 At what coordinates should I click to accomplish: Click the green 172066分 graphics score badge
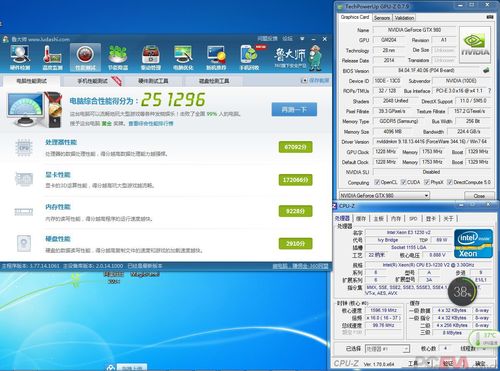tap(296, 180)
